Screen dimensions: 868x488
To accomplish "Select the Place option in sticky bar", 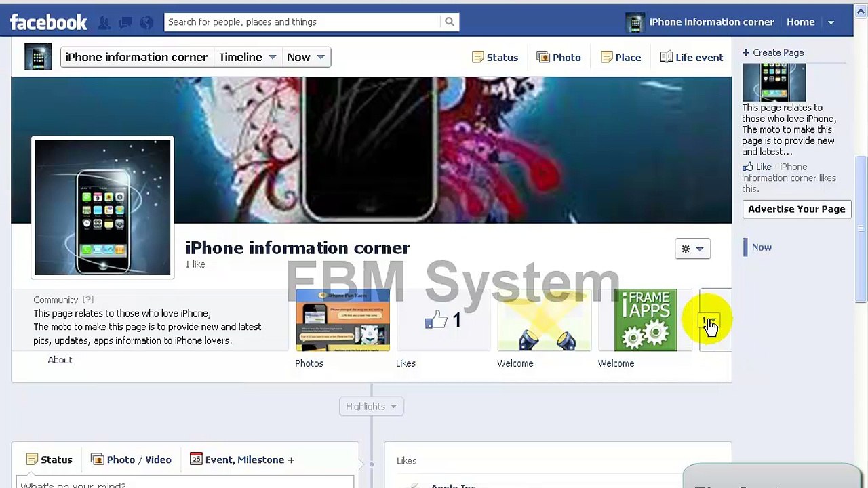I will pos(620,57).
